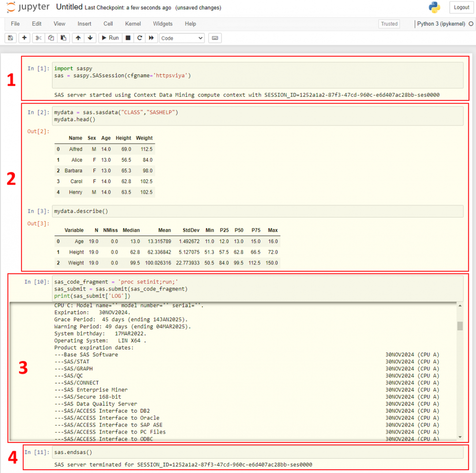Insert a cell below with plus icon
This screenshot has height=473, width=476.
click(x=24, y=38)
